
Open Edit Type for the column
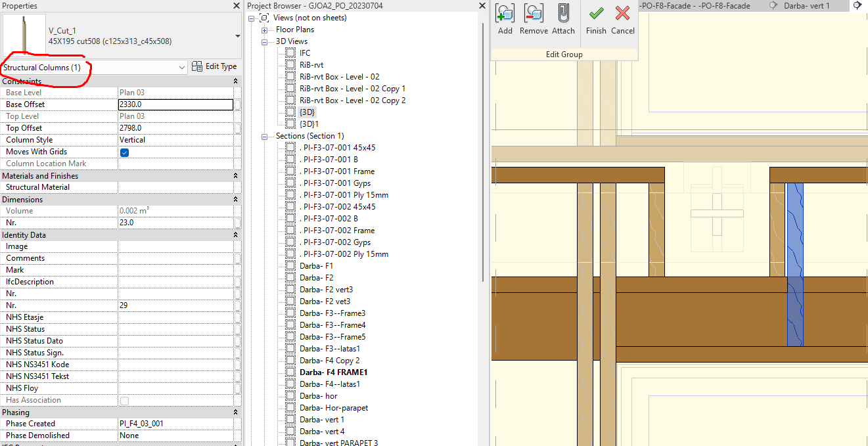pyautogui.click(x=214, y=66)
